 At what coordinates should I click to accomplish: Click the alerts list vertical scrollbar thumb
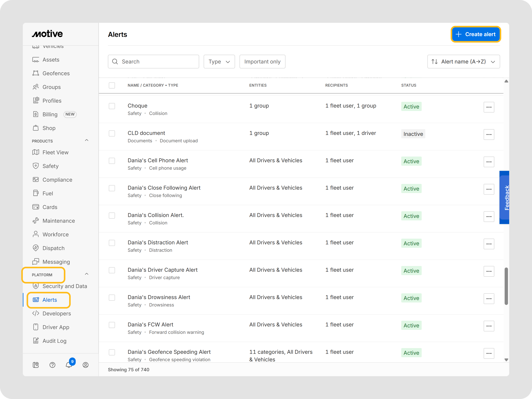(x=506, y=286)
